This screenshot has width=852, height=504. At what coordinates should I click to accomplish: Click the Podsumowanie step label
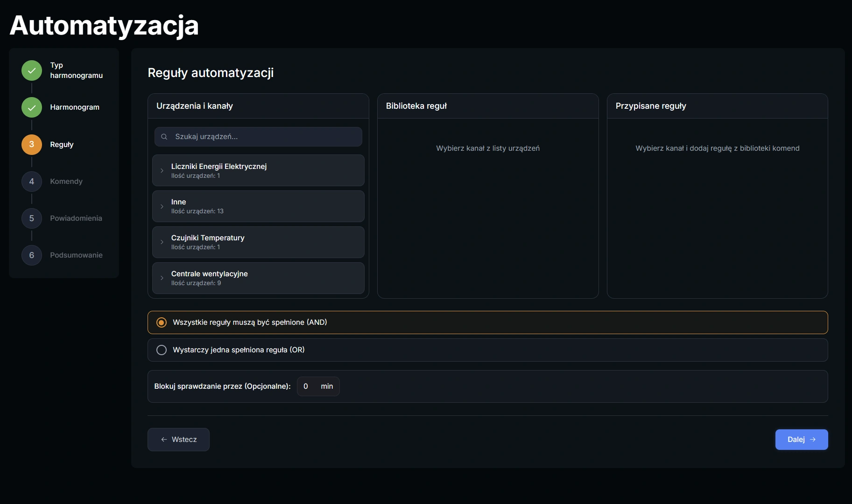click(x=76, y=255)
